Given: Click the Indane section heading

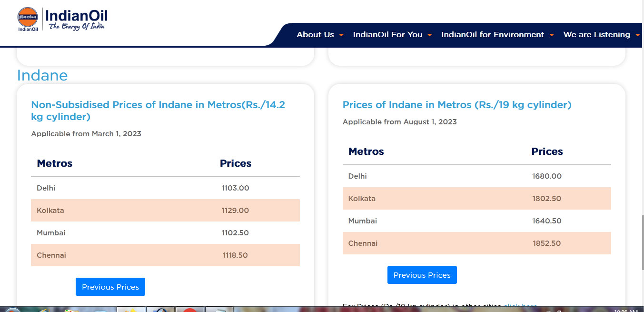Looking at the screenshot, I should pos(42,75).
